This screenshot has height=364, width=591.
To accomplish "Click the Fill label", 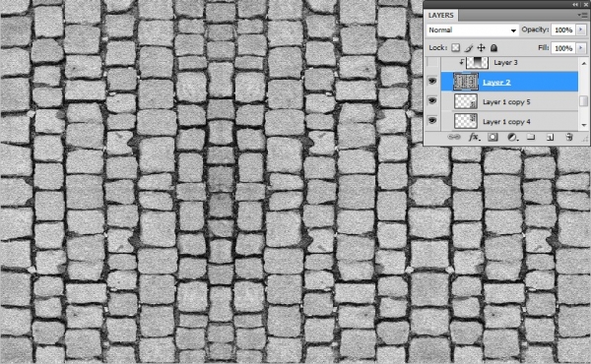I will 543,48.
